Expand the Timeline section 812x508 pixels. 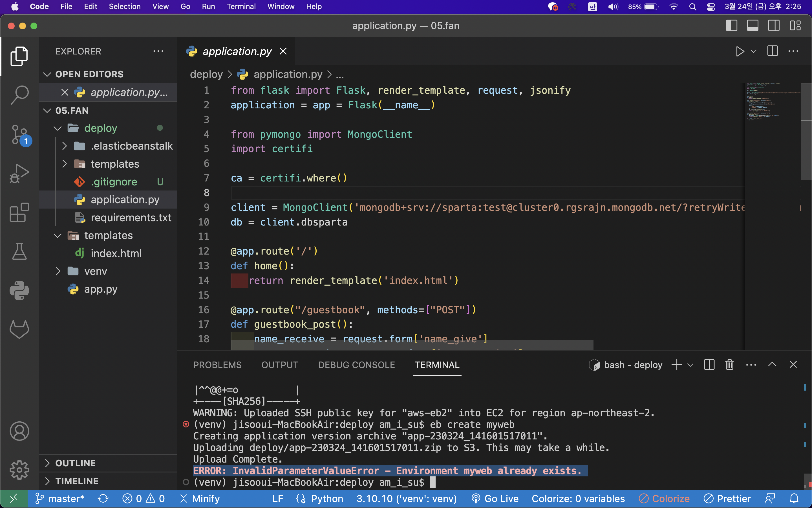[x=47, y=481]
